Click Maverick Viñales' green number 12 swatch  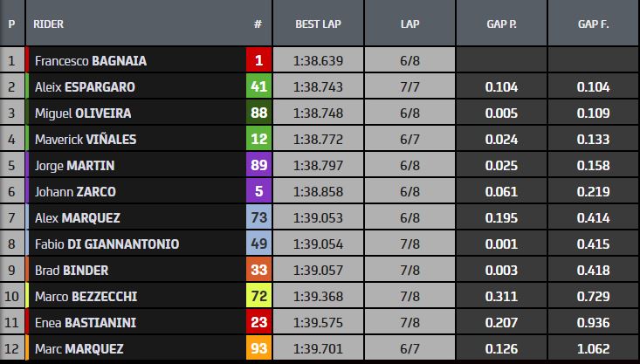[258, 140]
